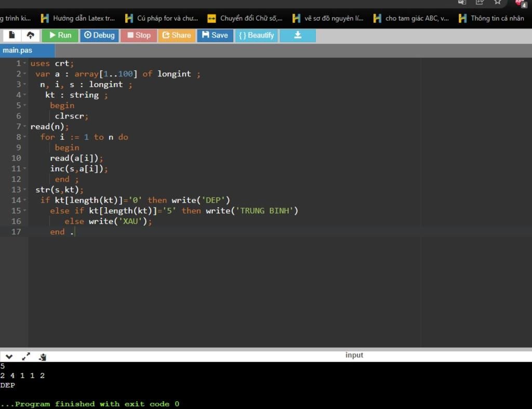The width and height of the screenshot is (532, 409).
Task: Open 'Thông tin cá nhân' bookmark
Action: click(491, 18)
